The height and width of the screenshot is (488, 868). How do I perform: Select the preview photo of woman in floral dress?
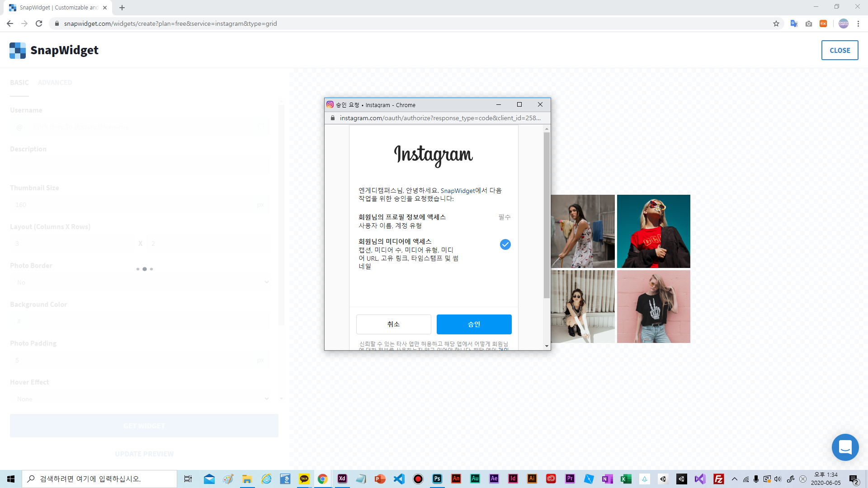(583, 231)
